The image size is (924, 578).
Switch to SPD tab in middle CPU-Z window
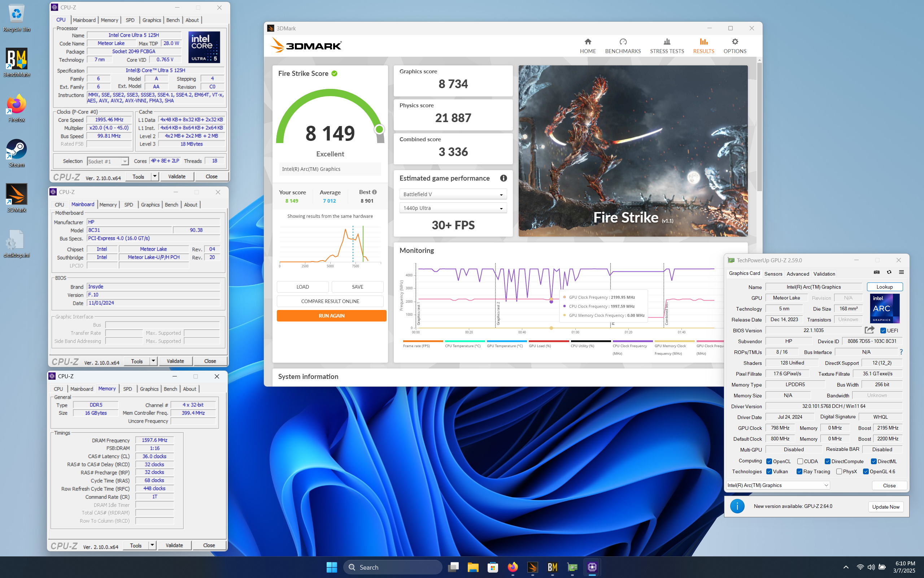pyautogui.click(x=128, y=204)
